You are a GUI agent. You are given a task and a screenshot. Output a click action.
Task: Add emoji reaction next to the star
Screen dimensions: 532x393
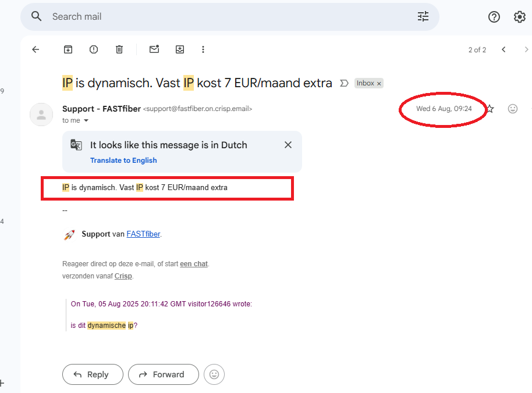click(512, 109)
